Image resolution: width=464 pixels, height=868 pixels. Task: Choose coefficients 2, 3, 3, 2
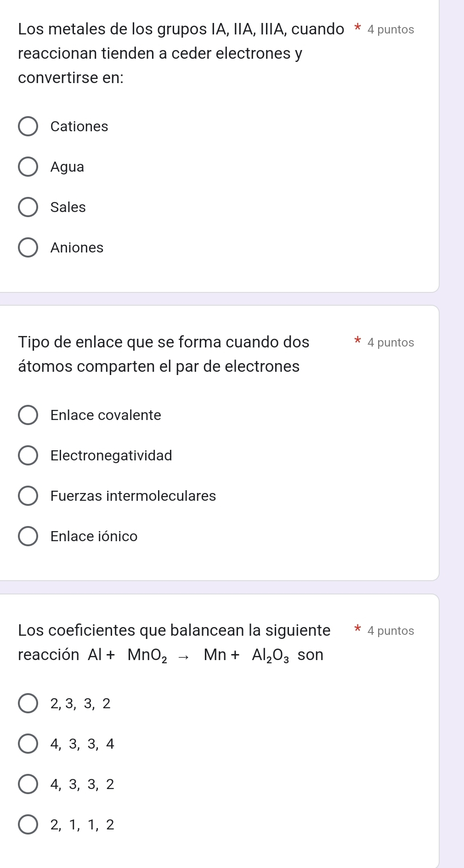28,703
